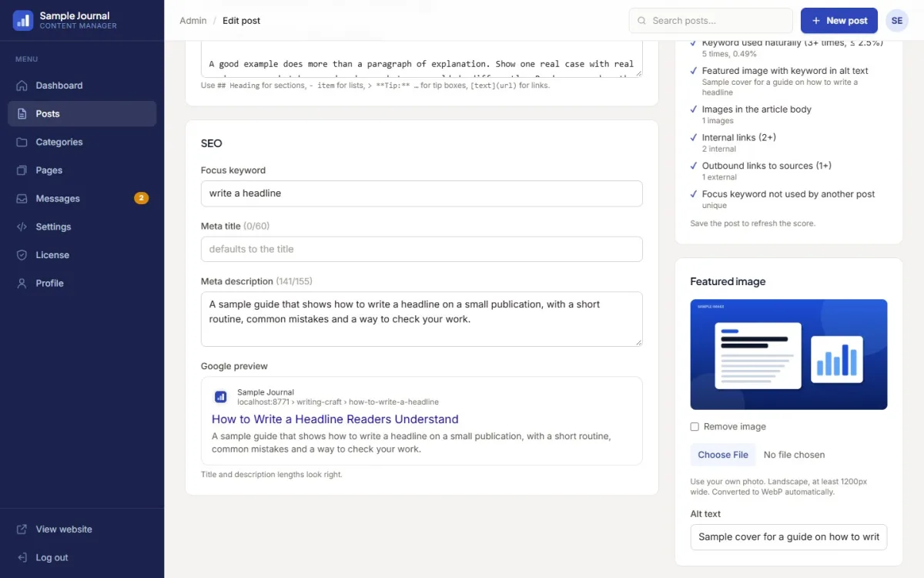
Task: Click checkmark beside Focus keyword not used
Action: (694, 194)
